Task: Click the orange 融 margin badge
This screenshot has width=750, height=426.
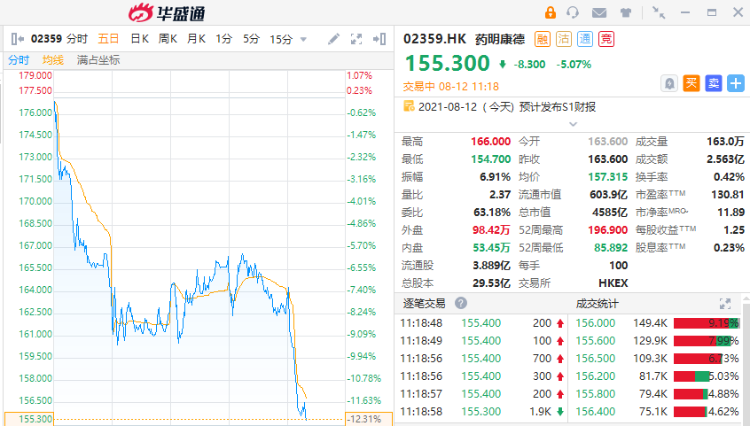Action: 542,39
